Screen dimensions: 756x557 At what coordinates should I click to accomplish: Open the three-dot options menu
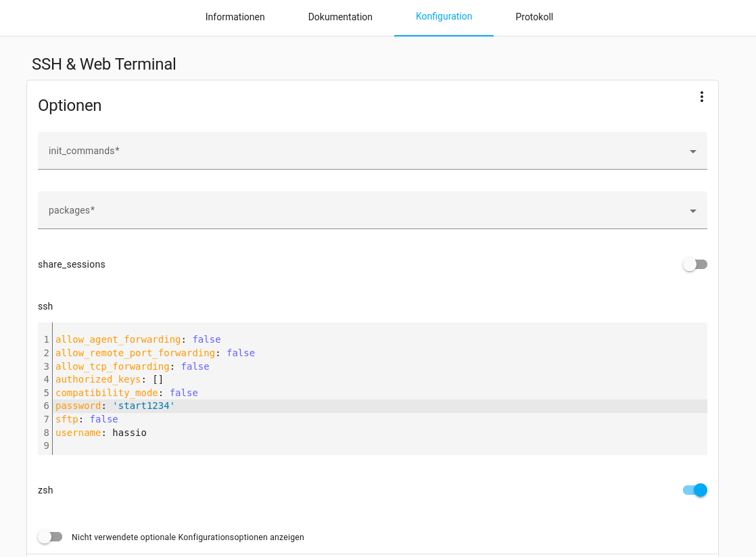(x=701, y=97)
